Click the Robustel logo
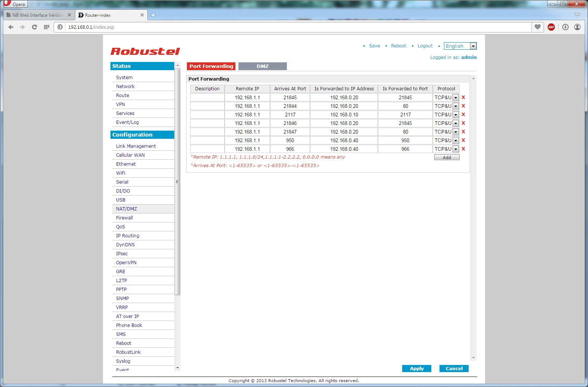588x387 pixels. (145, 51)
